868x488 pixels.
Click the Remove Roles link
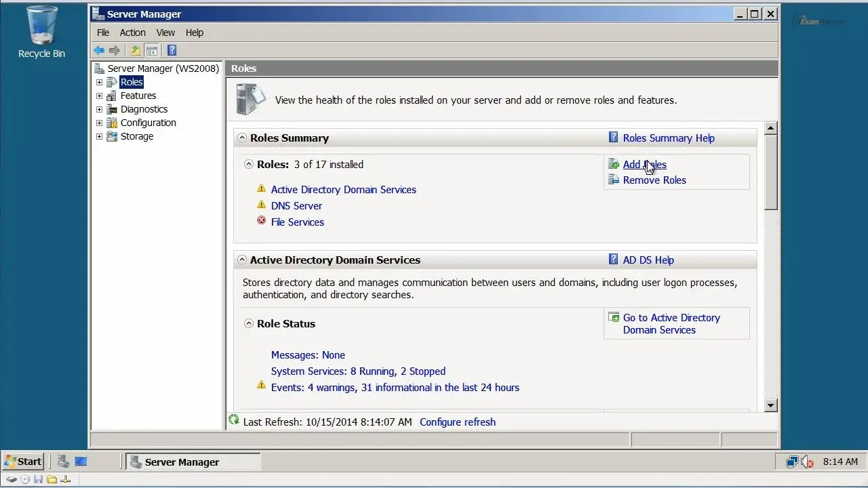coord(654,180)
